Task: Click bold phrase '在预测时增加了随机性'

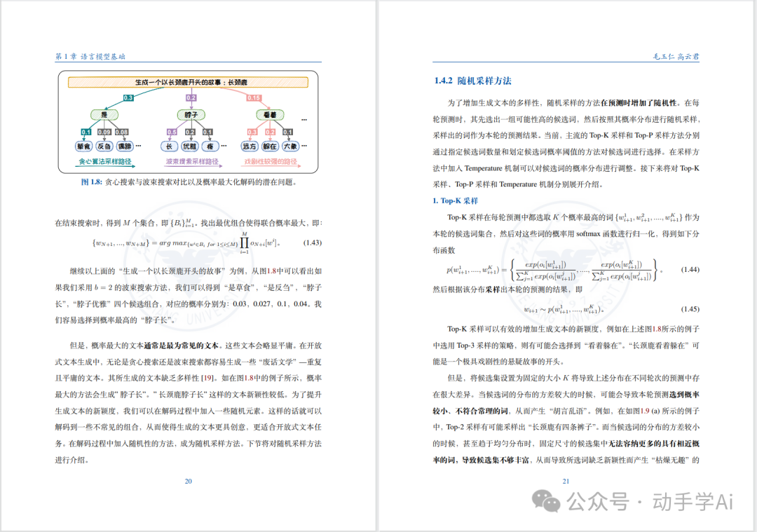Action: (x=639, y=103)
